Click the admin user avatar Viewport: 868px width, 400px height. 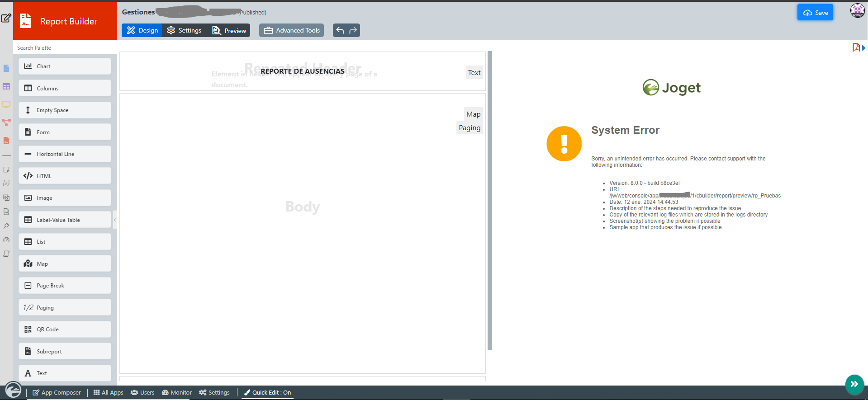pyautogui.click(x=857, y=10)
